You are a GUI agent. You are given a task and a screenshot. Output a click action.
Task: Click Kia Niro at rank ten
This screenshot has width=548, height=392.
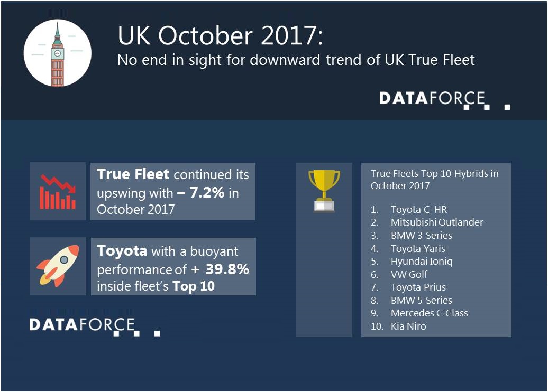click(408, 326)
